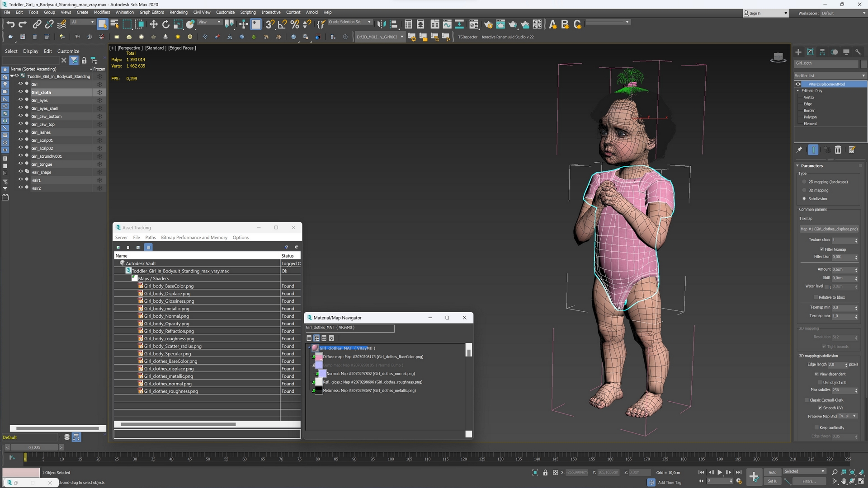The height and width of the screenshot is (488, 868).
Task: Open the Hierarchy command panel tab
Action: [822, 52]
